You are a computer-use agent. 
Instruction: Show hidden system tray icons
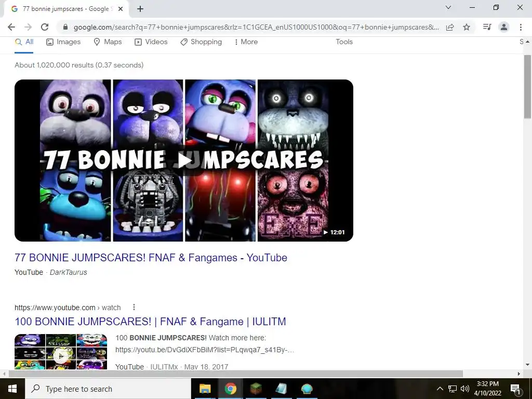click(x=440, y=389)
